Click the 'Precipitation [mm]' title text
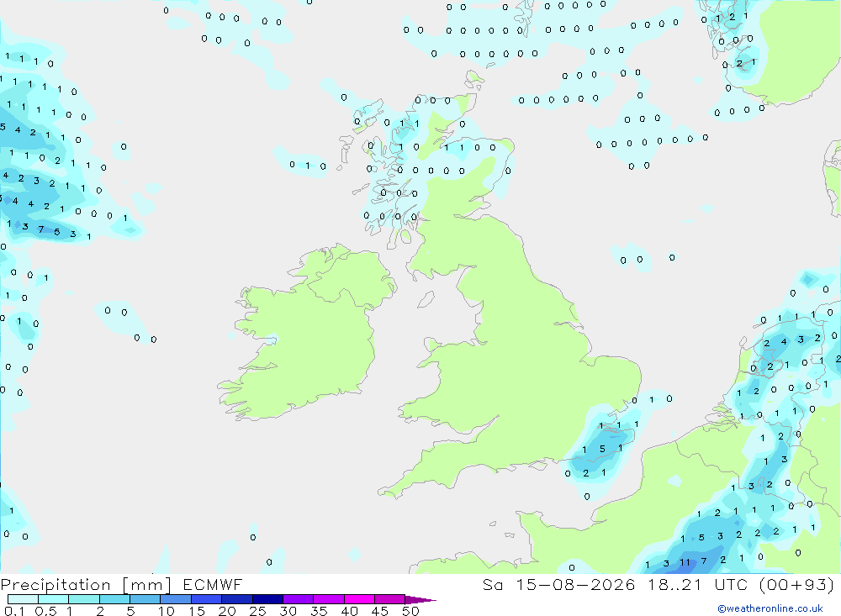 [x=86, y=585]
